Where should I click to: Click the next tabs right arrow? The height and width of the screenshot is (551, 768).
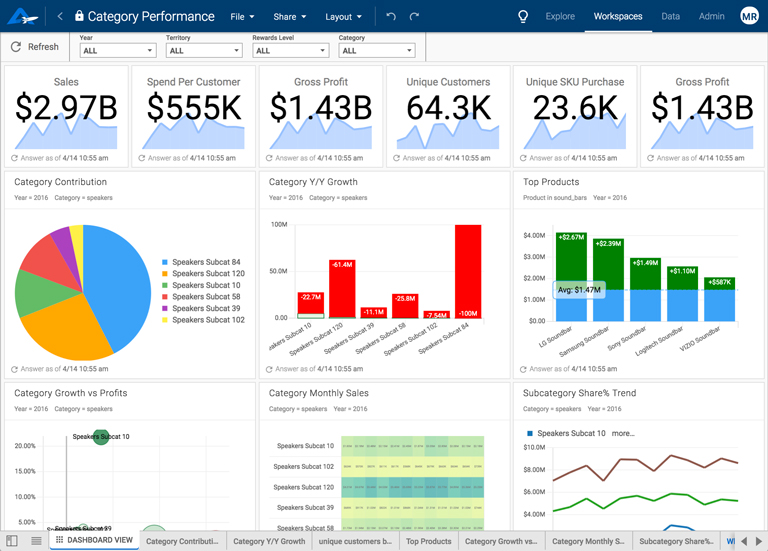pyautogui.click(x=759, y=541)
